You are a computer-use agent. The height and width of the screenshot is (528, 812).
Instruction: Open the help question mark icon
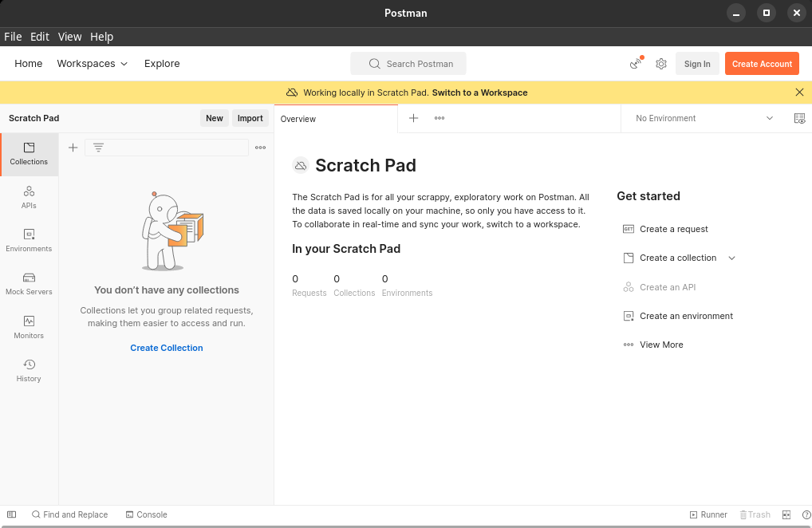(806, 514)
